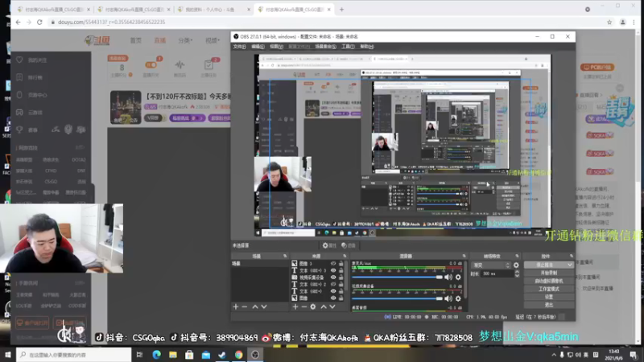Click the 退出 button in OBS controls
644x362 pixels.
click(549, 305)
